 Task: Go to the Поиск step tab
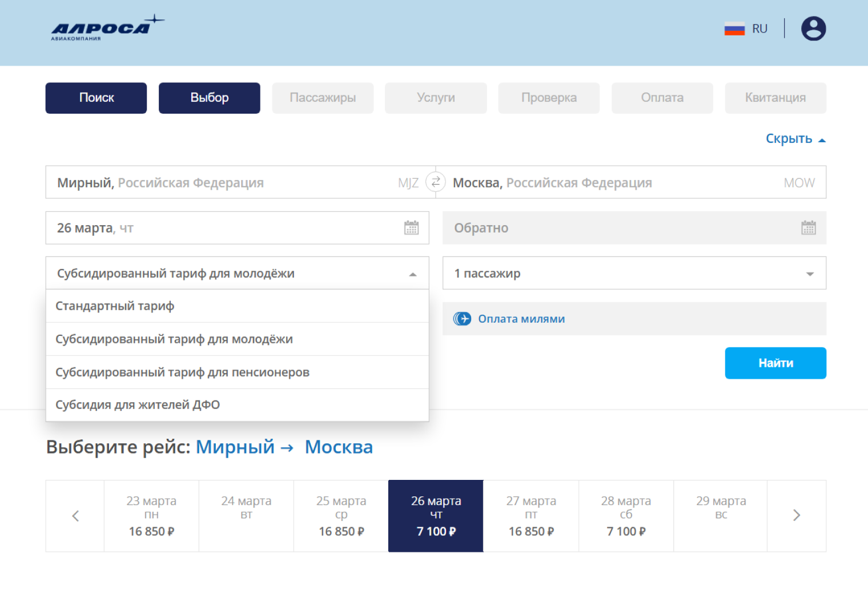[x=96, y=98]
